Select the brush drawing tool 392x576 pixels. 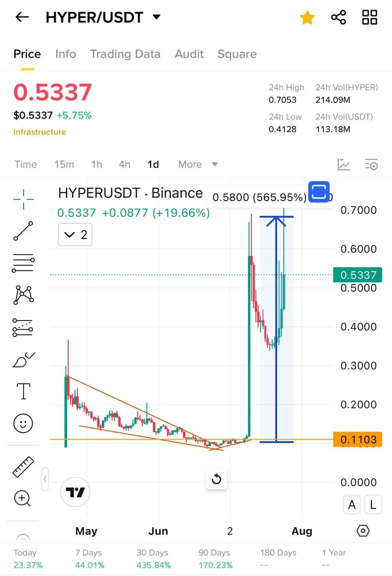click(x=24, y=359)
